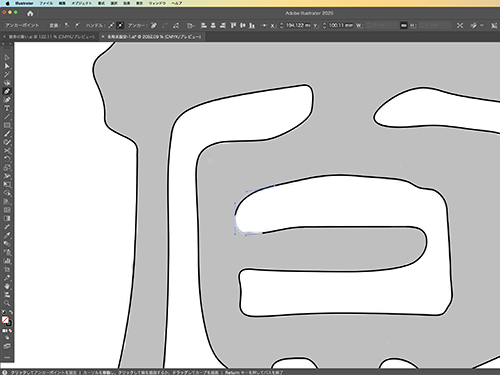Open the 編集 (Edit) menu
500x375 pixels.
point(62,3)
